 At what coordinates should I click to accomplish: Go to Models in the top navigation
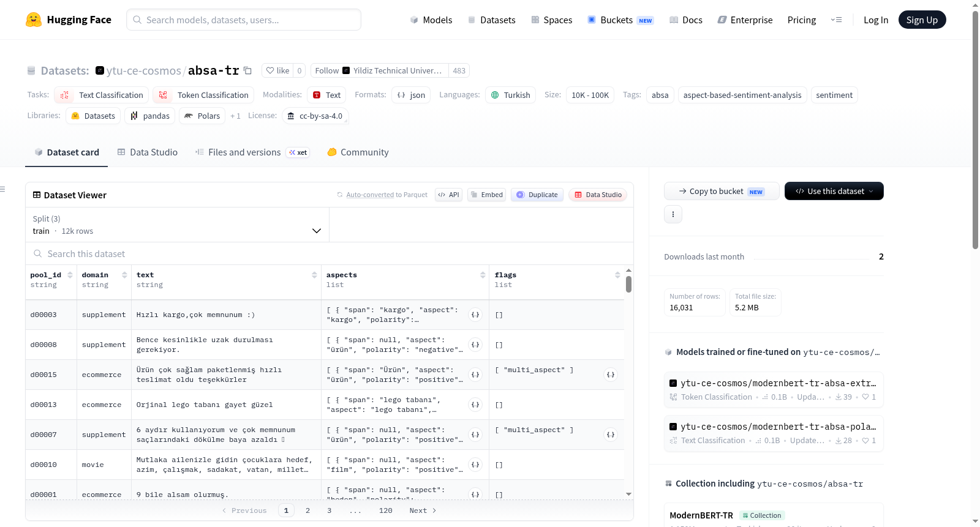click(x=431, y=20)
